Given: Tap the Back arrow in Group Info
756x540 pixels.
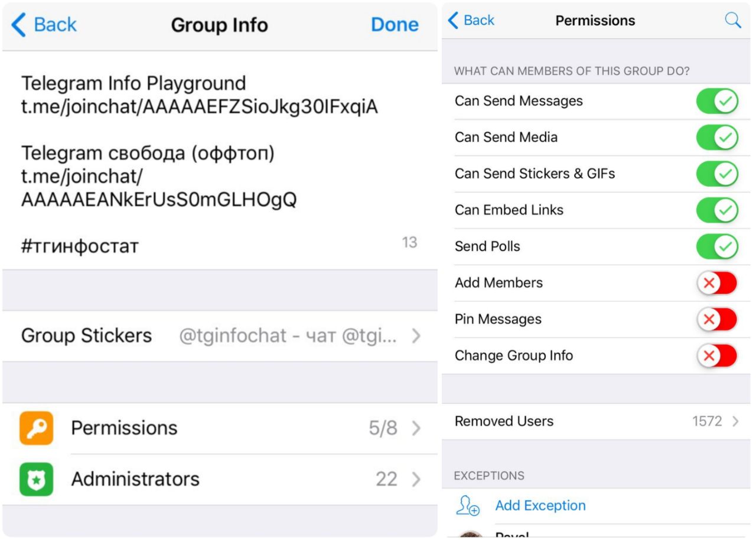Looking at the screenshot, I should 19,25.
